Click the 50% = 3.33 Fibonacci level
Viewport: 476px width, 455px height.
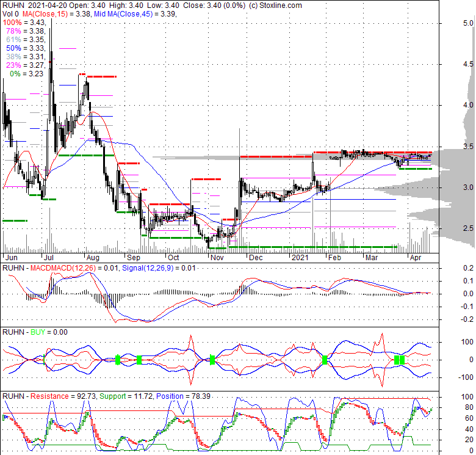(x=26, y=48)
